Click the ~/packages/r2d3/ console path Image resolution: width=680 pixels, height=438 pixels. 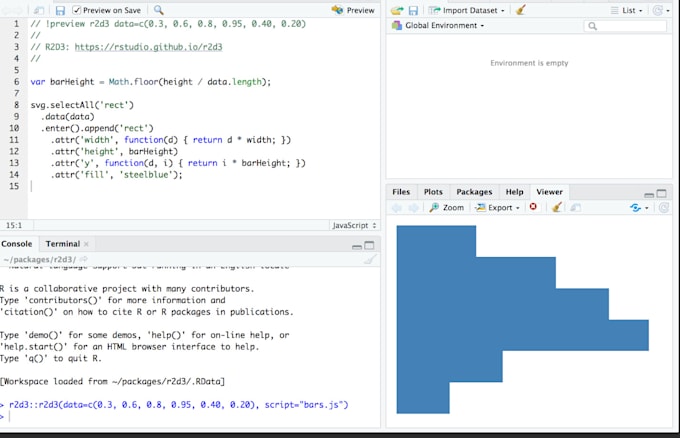[x=39, y=259]
